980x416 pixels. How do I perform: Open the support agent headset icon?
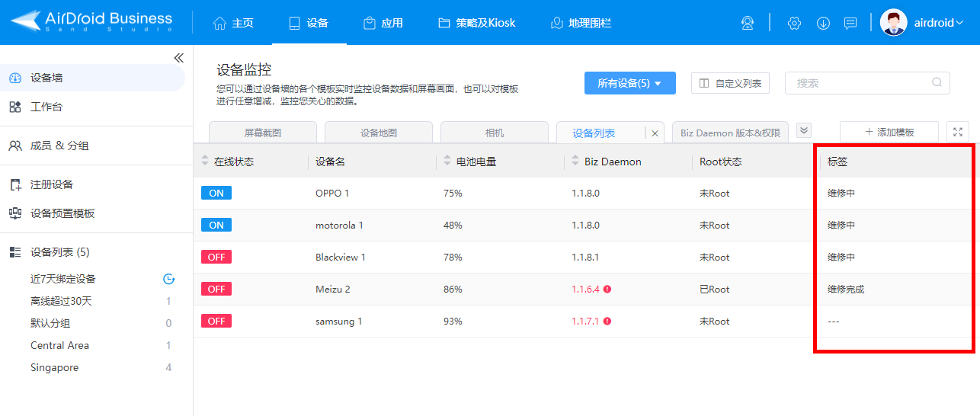[747, 23]
